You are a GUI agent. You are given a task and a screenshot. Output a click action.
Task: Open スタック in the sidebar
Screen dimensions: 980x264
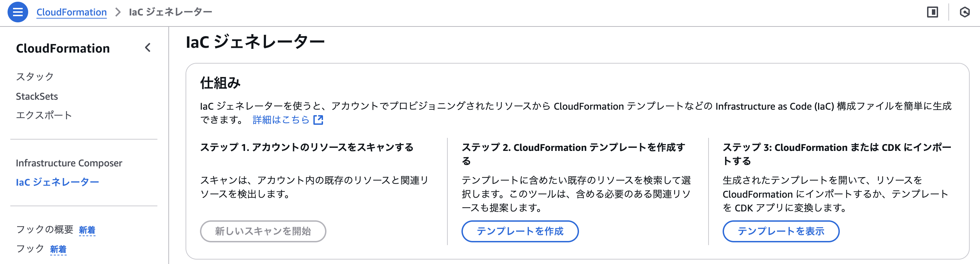pos(35,76)
